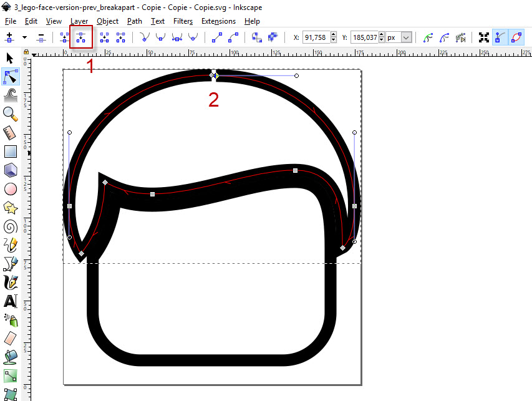Click the X coordinate field
The height and width of the screenshot is (401, 532).
[316, 37]
